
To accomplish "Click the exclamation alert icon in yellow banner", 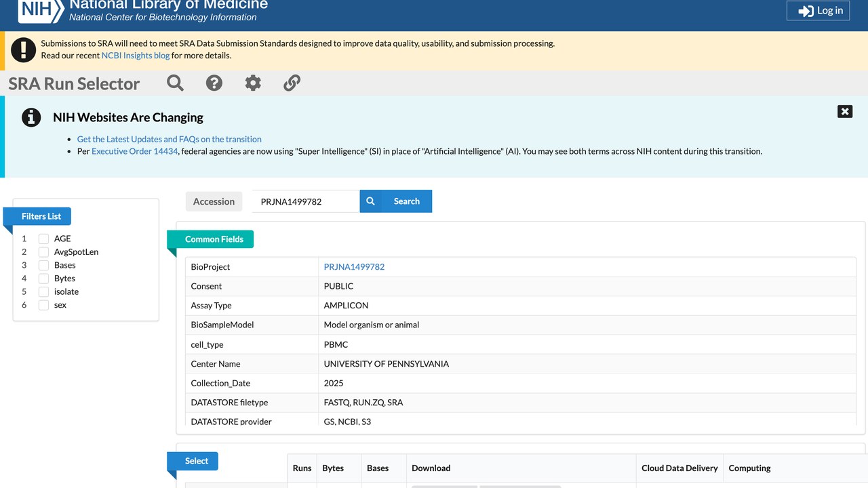I will point(24,49).
